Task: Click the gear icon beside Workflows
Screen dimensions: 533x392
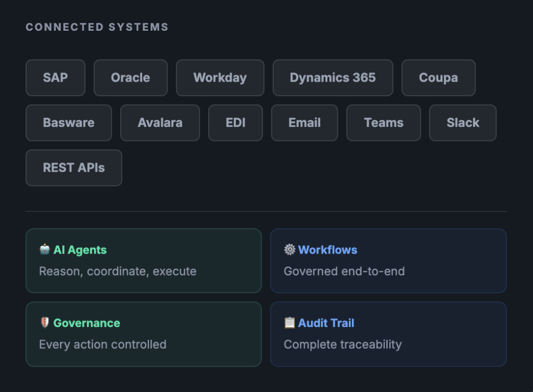Action: click(289, 249)
